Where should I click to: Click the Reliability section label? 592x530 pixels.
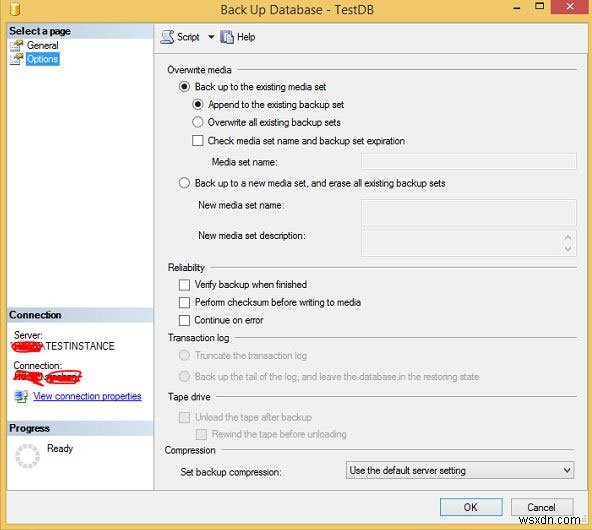tap(187, 268)
